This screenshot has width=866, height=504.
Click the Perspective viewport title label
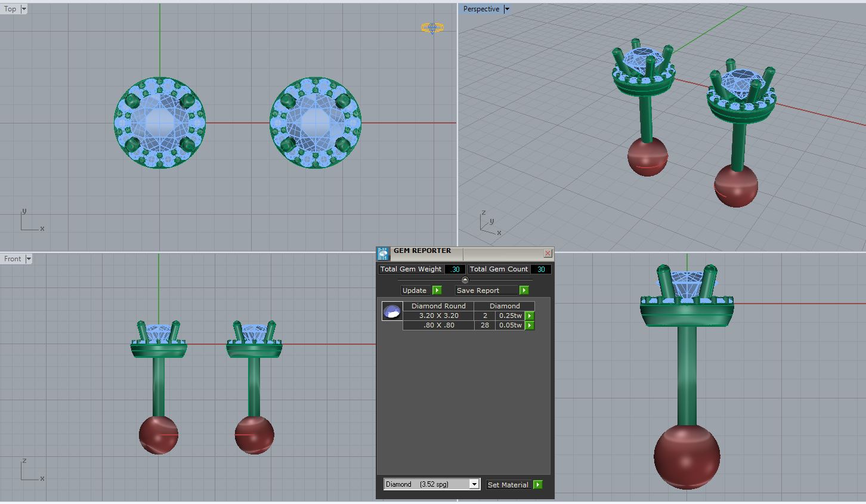[481, 9]
